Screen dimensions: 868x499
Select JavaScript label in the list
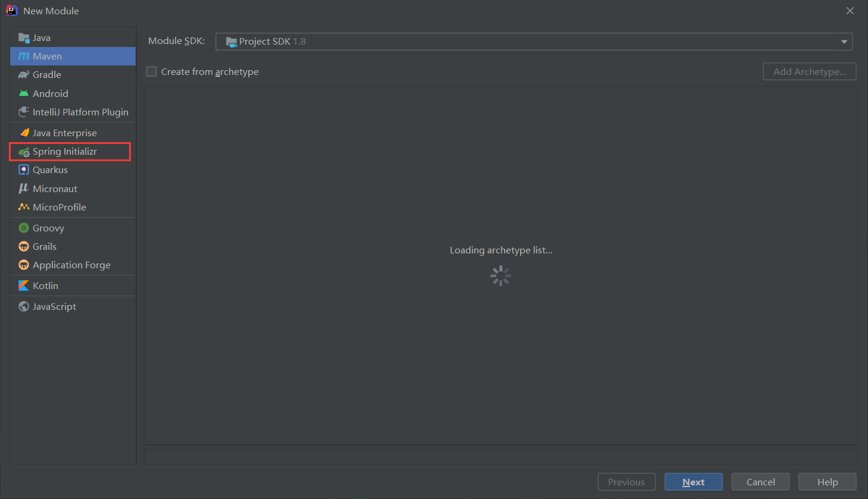tap(55, 306)
